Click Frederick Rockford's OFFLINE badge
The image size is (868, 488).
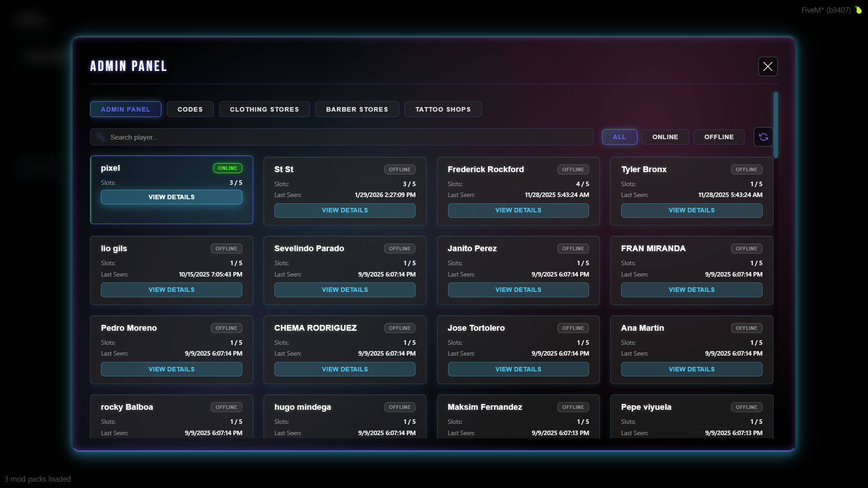(x=573, y=169)
